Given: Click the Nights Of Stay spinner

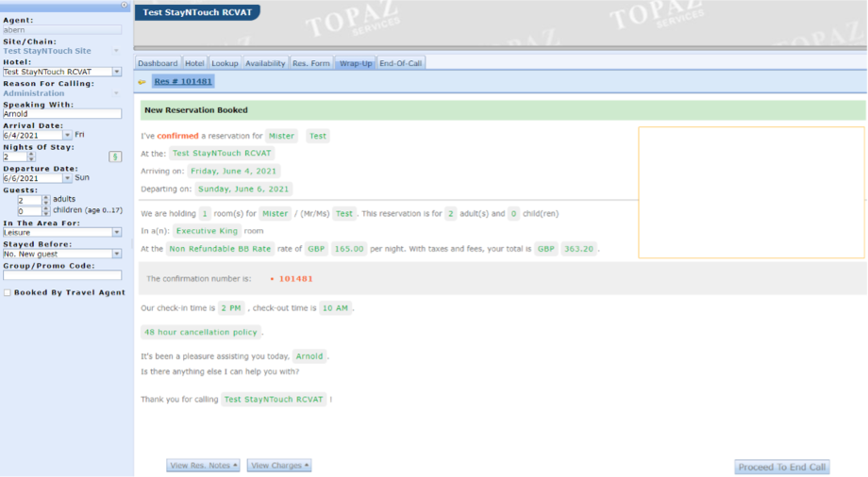Looking at the screenshot, I should coord(31,157).
